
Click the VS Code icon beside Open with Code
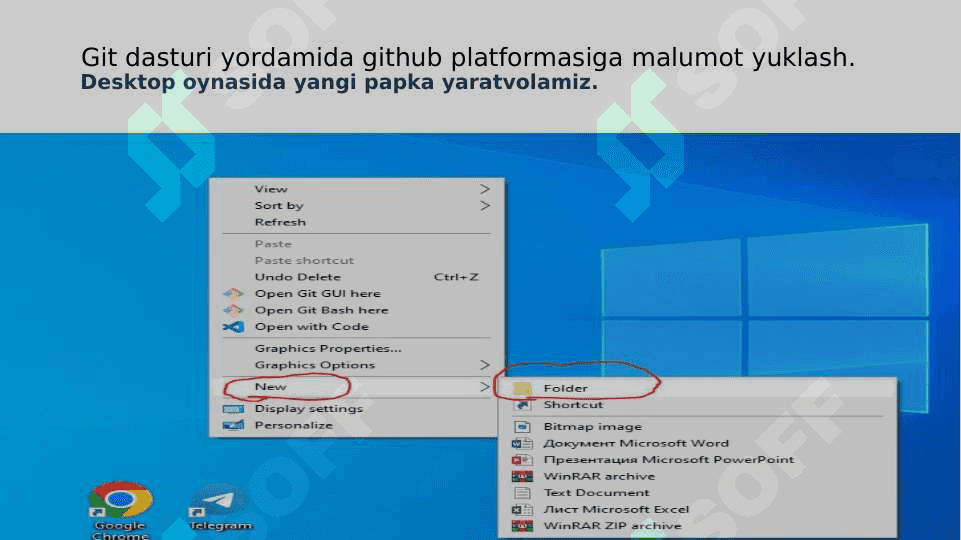coord(234,327)
